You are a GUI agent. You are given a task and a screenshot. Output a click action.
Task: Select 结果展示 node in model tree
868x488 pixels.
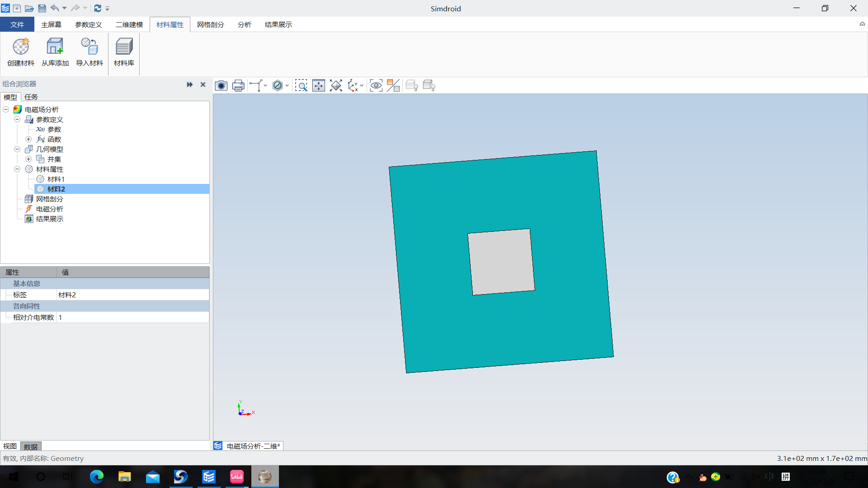(x=50, y=219)
